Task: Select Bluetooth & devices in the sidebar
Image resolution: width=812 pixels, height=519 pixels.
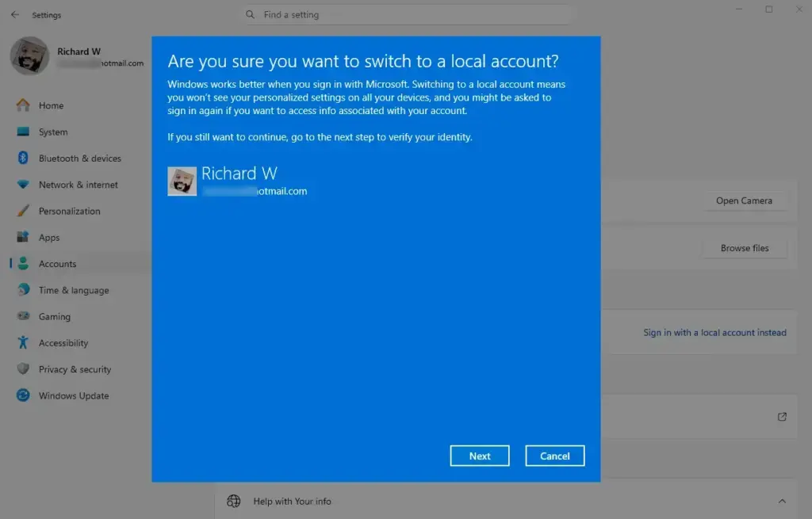Action: [x=80, y=158]
